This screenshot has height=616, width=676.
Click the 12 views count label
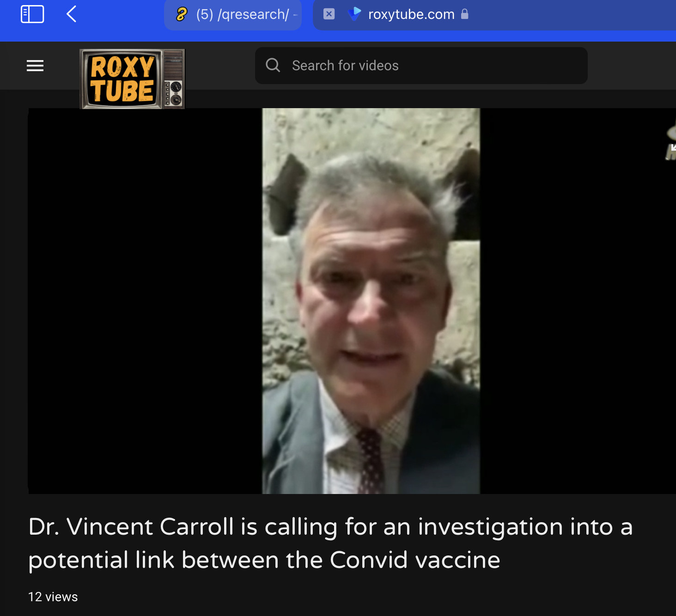53,597
